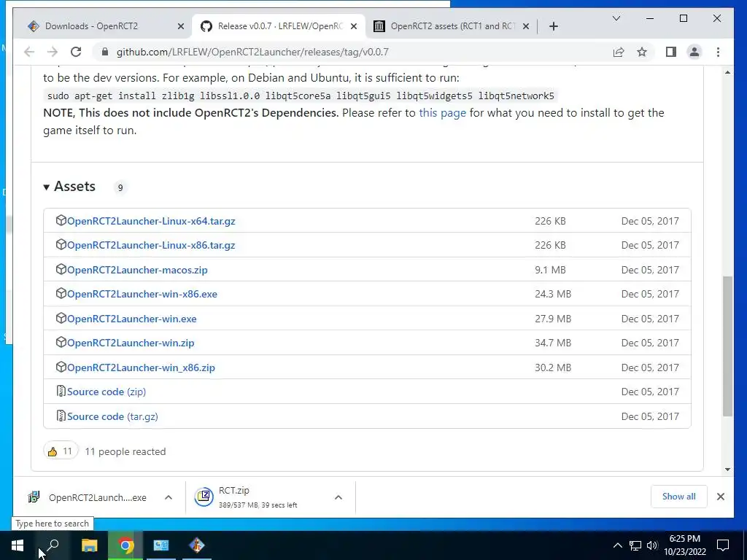The width and height of the screenshot is (747, 560).
Task: Reload the current page
Action: tap(76, 52)
